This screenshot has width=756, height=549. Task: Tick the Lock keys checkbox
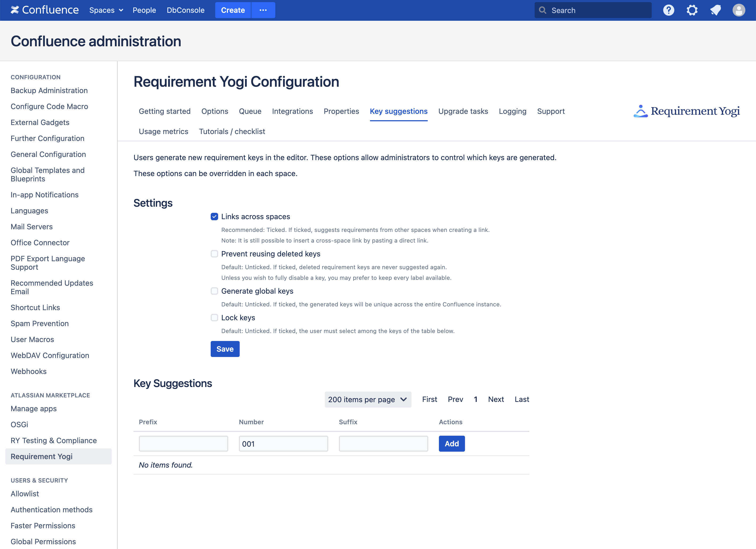[214, 318]
